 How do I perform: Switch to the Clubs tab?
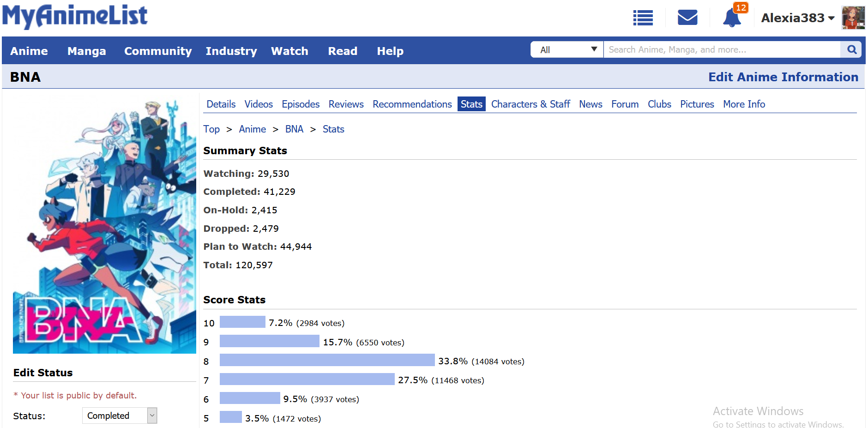click(x=659, y=104)
